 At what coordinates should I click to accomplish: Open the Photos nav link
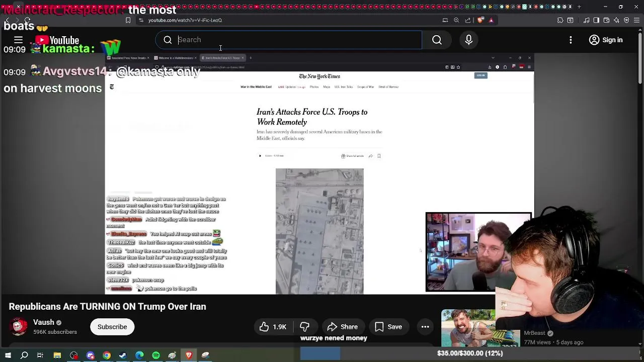(314, 87)
